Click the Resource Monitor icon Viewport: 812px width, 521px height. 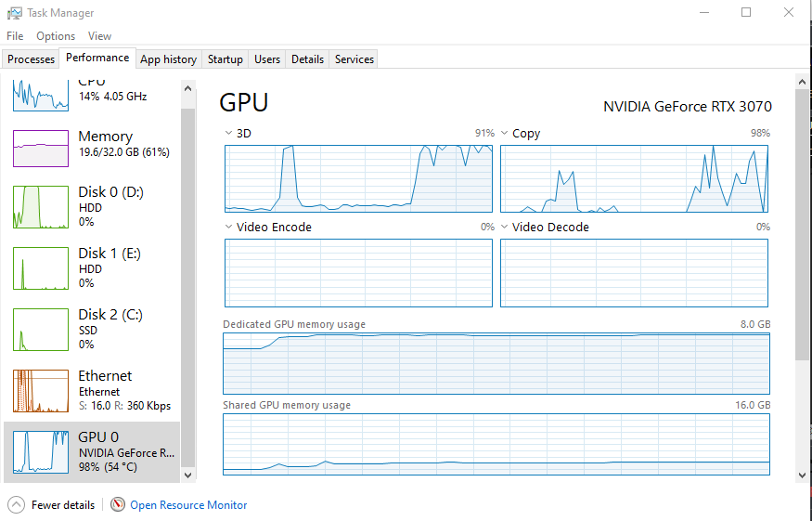(118, 505)
